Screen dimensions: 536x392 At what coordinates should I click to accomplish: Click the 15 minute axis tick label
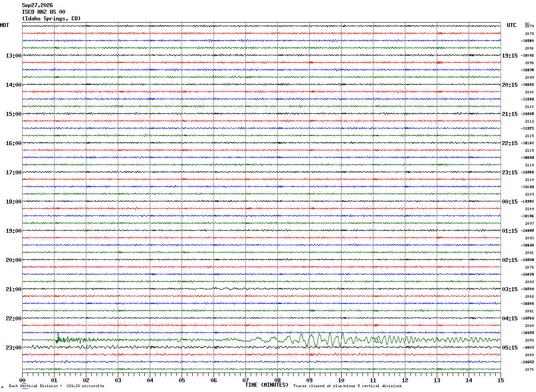tap(500, 380)
